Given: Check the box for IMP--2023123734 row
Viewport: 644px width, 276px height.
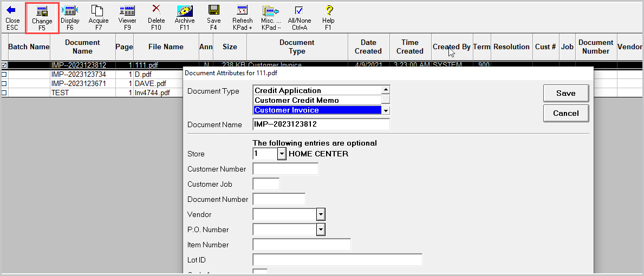Looking at the screenshot, I should [4, 75].
